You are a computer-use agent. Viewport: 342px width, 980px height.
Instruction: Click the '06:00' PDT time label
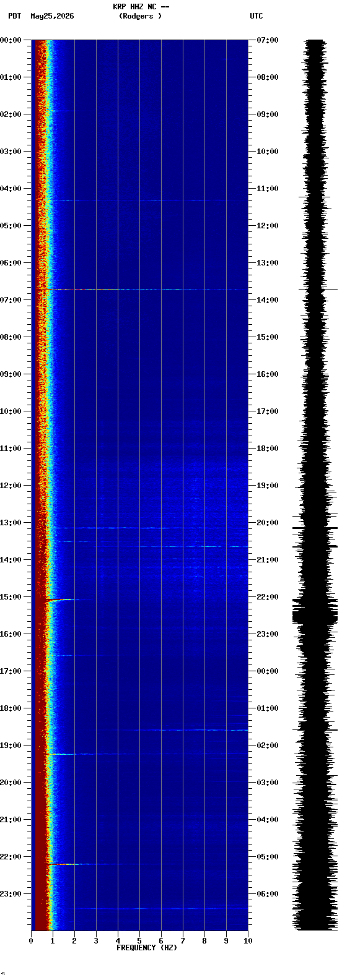[x=11, y=263]
